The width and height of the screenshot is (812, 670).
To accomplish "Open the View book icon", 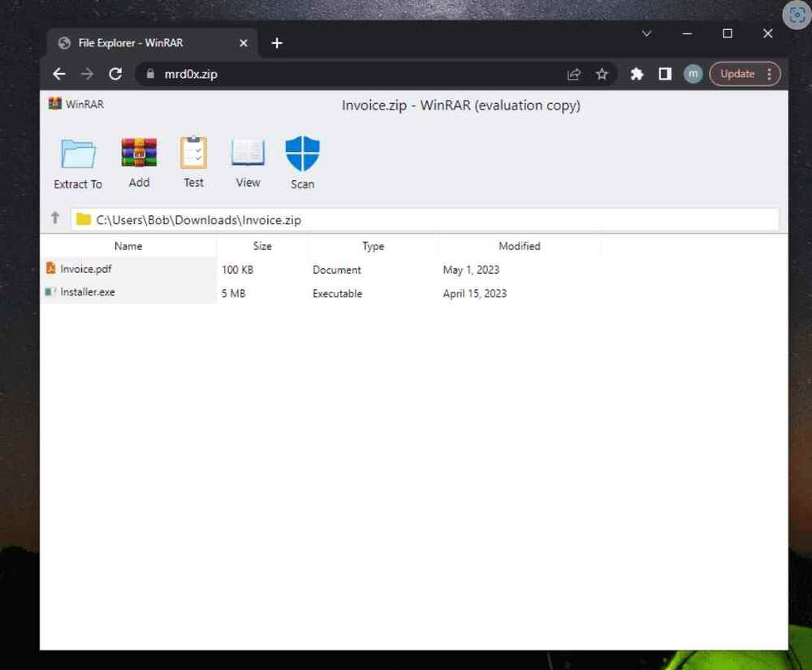I will (x=248, y=153).
